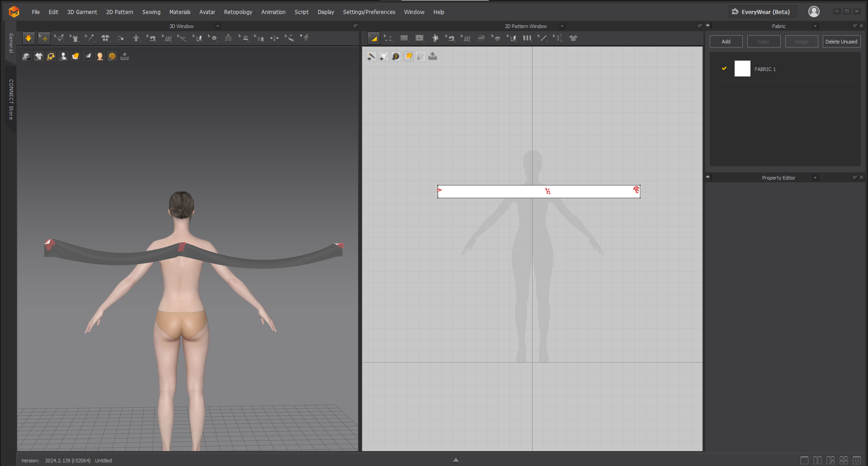The width and height of the screenshot is (868, 466).
Task: Select the Edit Pattern tool in 2D toolbar
Action: pyautogui.click(x=373, y=38)
